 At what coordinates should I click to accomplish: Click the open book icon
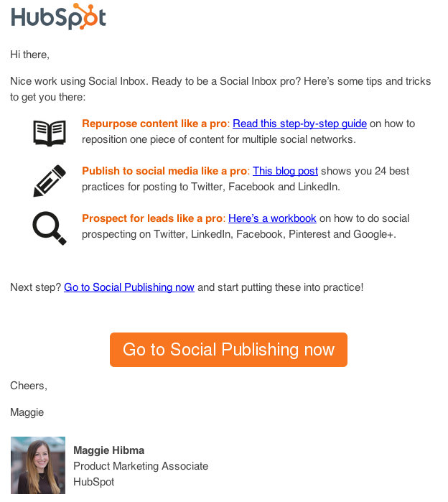(x=50, y=134)
